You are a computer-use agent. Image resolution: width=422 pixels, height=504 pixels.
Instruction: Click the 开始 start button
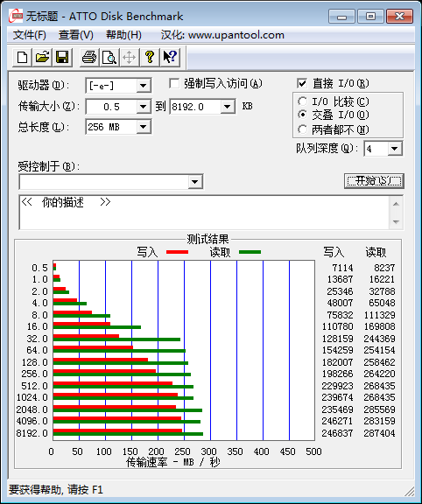click(374, 181)
